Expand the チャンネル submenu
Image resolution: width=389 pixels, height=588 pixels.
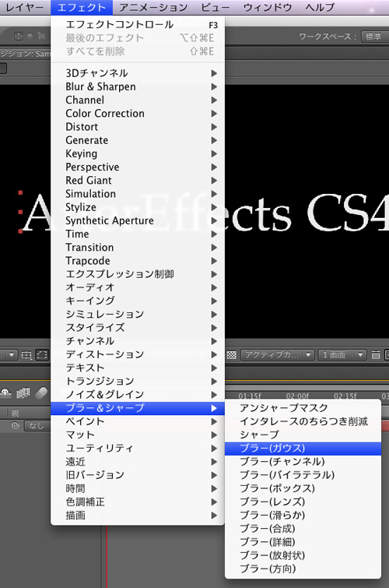(138, 341)
